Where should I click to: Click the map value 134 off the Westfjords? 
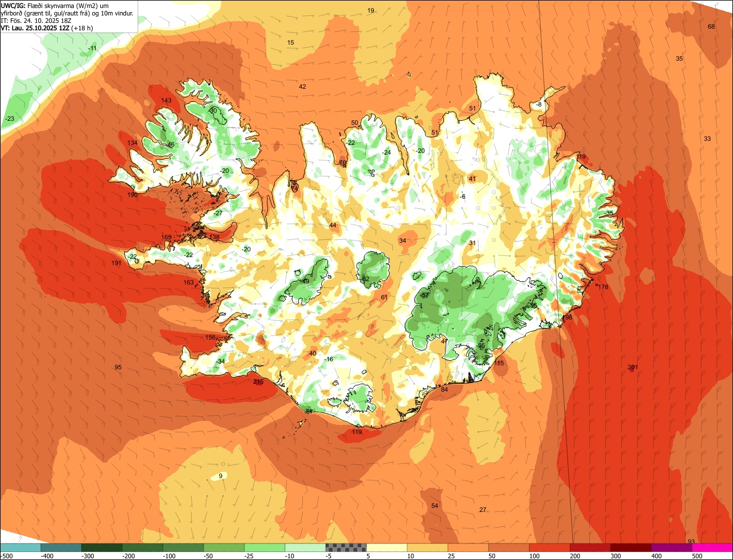[x=132, y=143]
